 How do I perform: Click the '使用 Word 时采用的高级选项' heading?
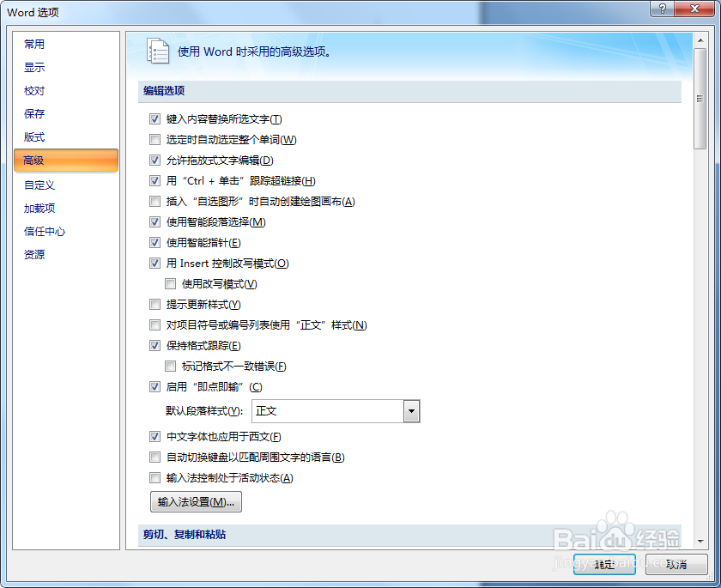click(254, 52)
